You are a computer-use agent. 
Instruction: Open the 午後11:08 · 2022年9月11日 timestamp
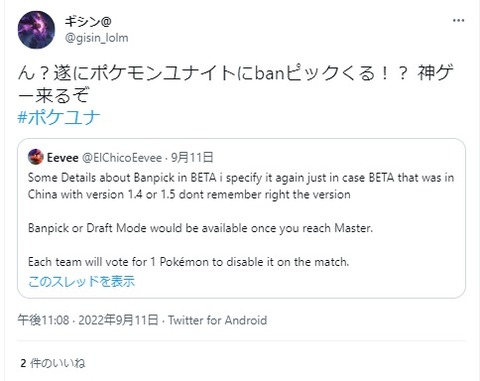tap(88, 320)
